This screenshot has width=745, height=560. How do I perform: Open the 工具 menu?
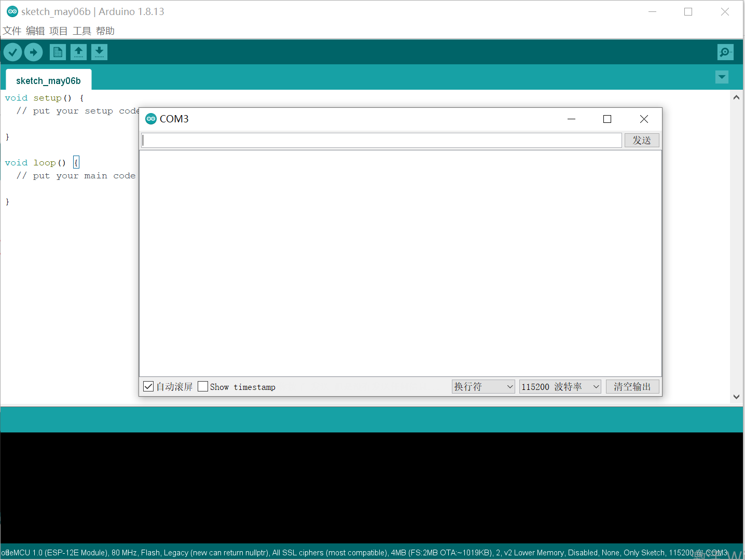point(82,31)
